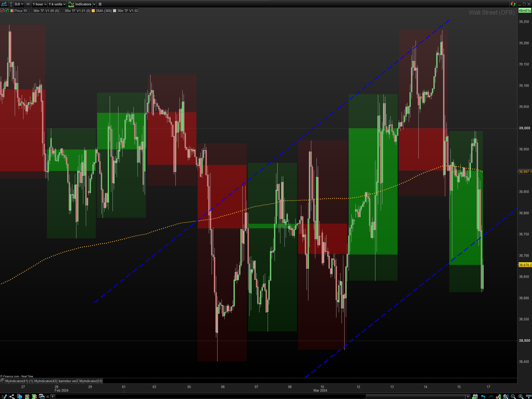532x399 pixels.
Task: Expand the 1 hour timeframe dropdown
Action: click(x=39, y=4)
